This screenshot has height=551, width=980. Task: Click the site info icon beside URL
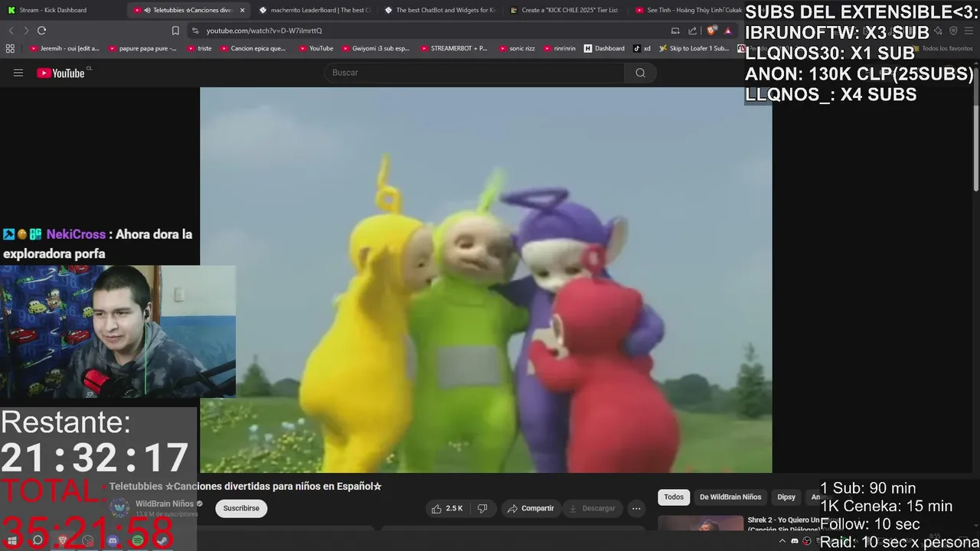coord(196,31)
